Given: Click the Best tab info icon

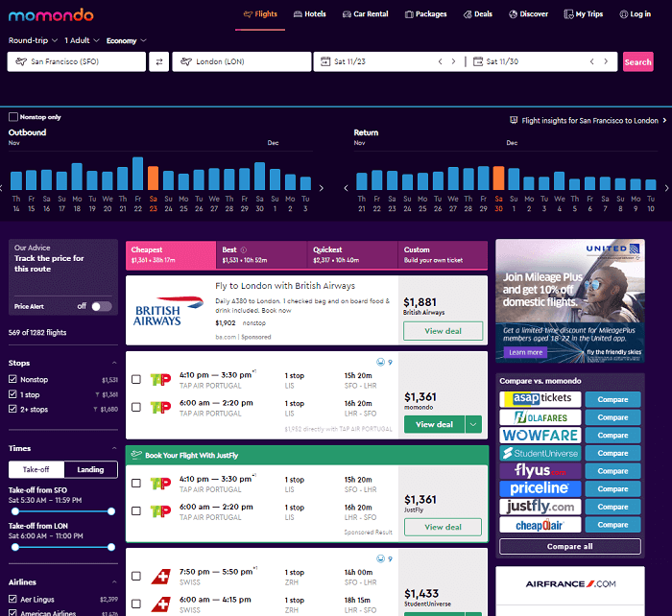Looking at the screenshot, I should tap(244, 249).
